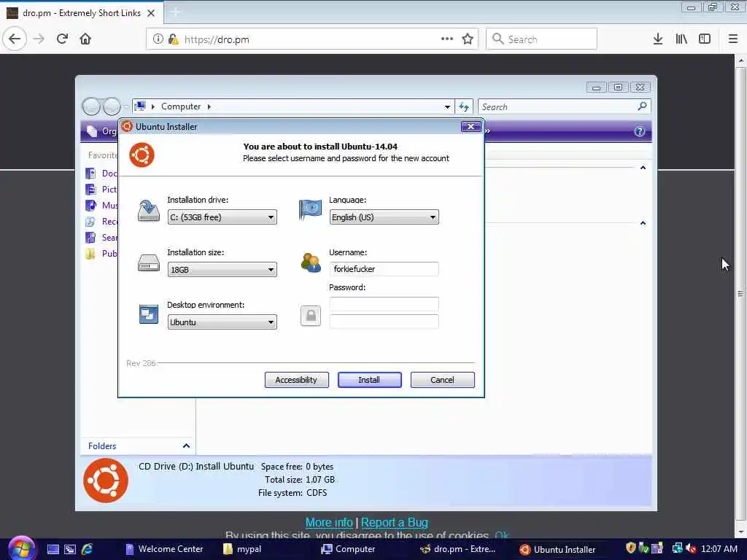This screenshot has width=747, height=560.
Task: Click the browser page vertical scrollbar
Action: (x=740, y=295)
